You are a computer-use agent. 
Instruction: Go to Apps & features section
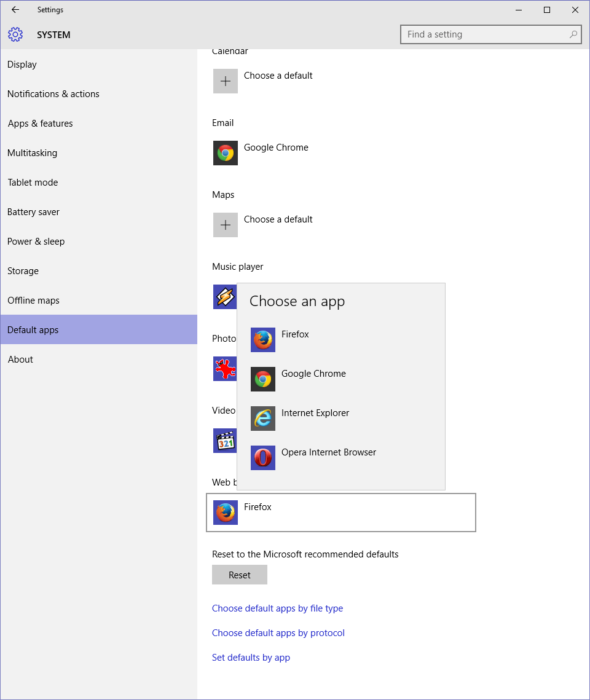click(x=40, y=124)
